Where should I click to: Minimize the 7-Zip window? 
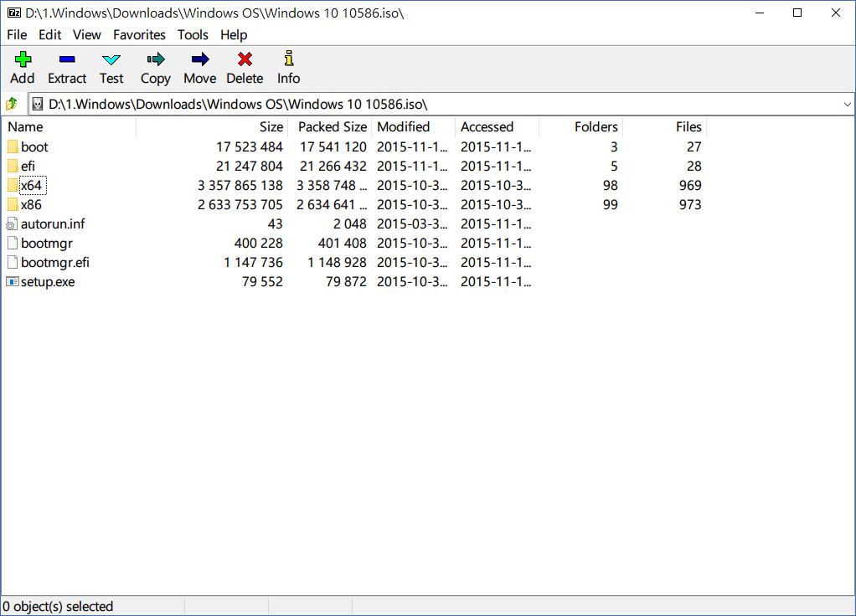[760, 13]
